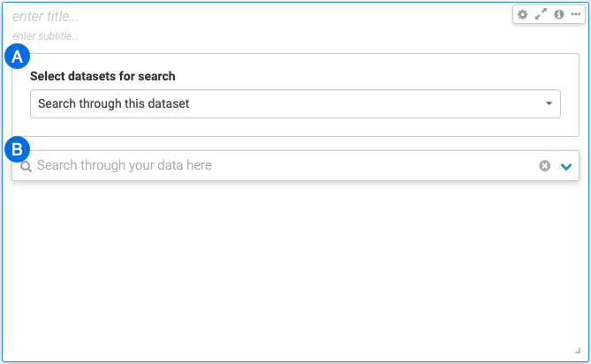Screen dimensions: 591x364
Task: Open the visual settings gear icon
Action: click(523, 15)
